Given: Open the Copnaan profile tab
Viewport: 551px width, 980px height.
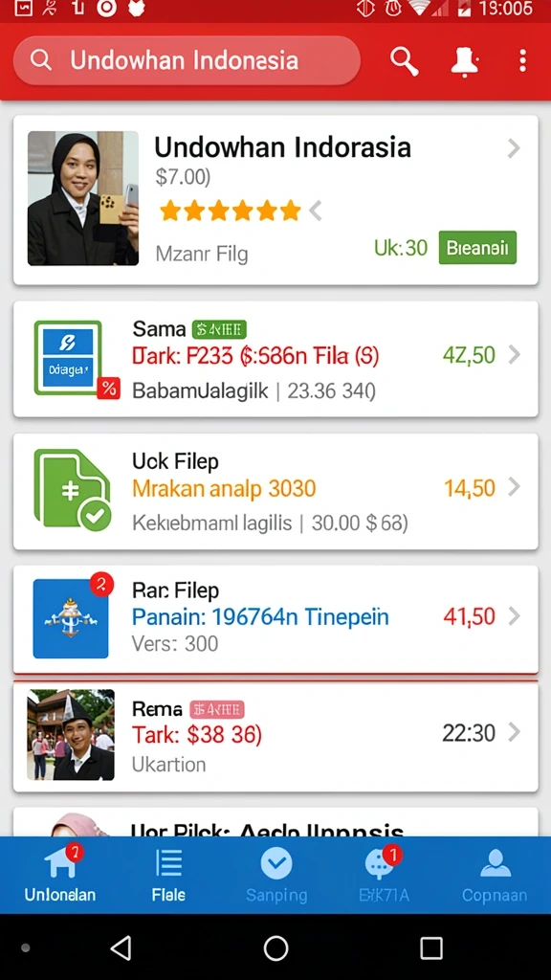Looking at the screenshot, I should pyautogui.click(x=495, y=876).
